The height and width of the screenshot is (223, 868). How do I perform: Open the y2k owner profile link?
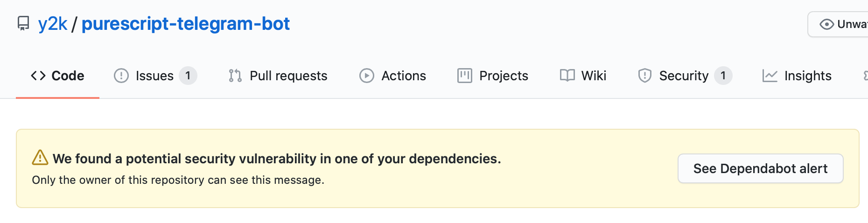point(53,24)
